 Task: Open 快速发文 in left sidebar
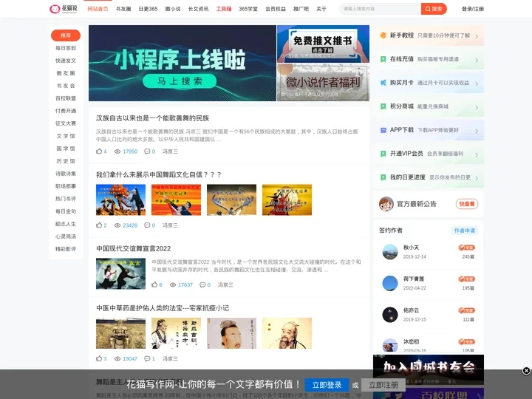[x=66, y=61]
